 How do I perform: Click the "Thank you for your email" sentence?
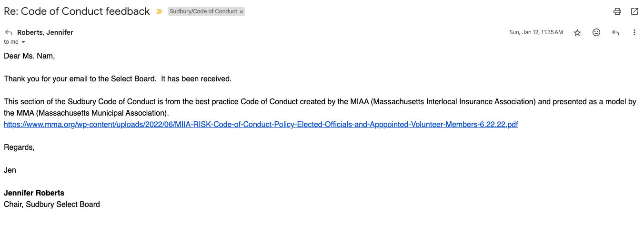pos(118,79)
